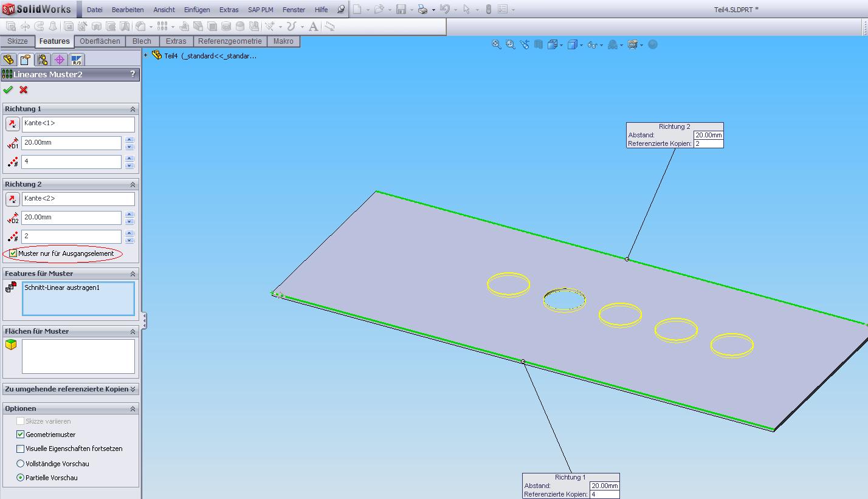This screenshot has height=499, width=868.
Task: Reverse direction for Richtung 1
Action: 12,125
